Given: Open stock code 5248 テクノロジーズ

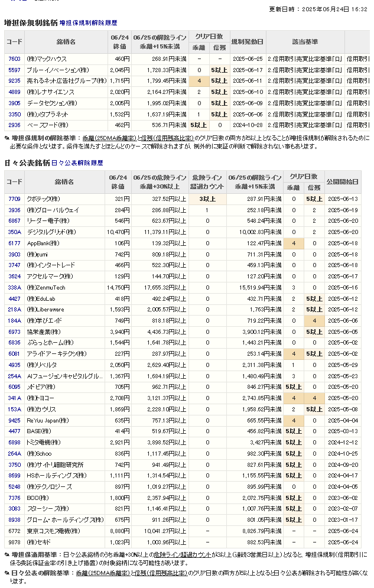Looking at the screenshot, I should 14,487.
